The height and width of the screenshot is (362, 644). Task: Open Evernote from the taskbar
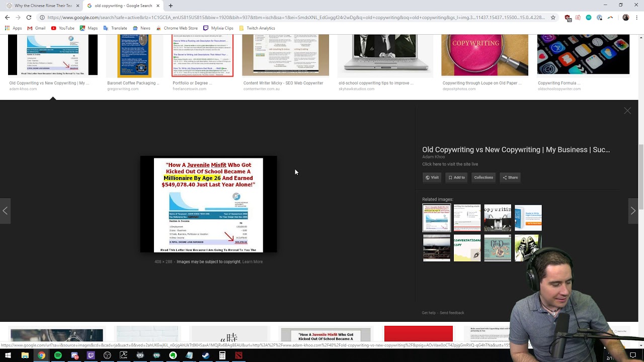[x=173, y=355]
